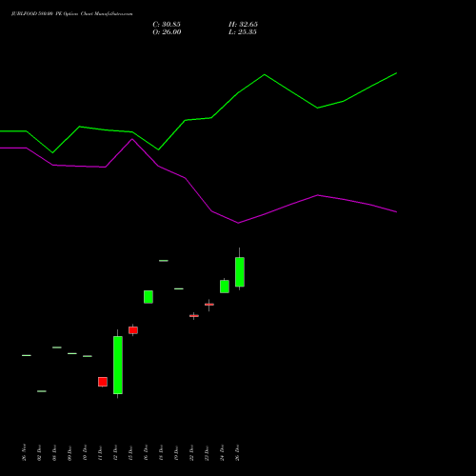476x476 pixels.
Task: Click the small red candle on 22 Dec
Action: tap(194, 316)
